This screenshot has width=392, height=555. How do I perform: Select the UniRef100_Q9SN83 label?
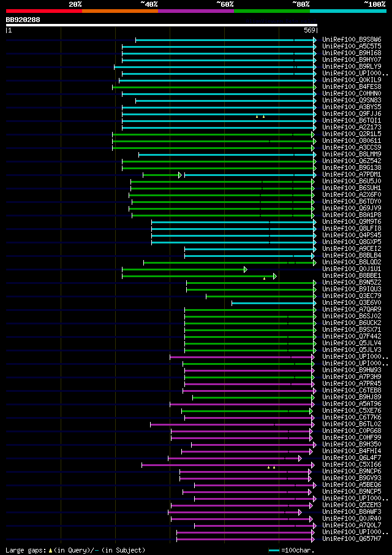[x=352, y=100]
